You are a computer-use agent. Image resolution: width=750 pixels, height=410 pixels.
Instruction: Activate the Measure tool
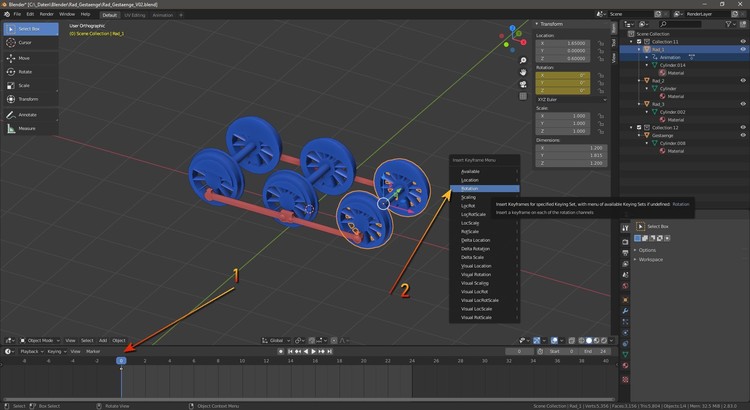point(26,128)
